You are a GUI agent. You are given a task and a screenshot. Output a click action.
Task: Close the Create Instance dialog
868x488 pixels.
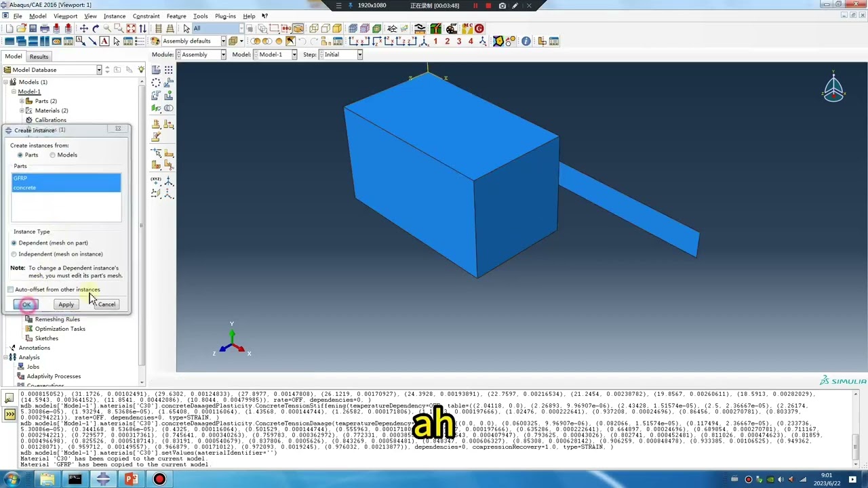(118, 129)
